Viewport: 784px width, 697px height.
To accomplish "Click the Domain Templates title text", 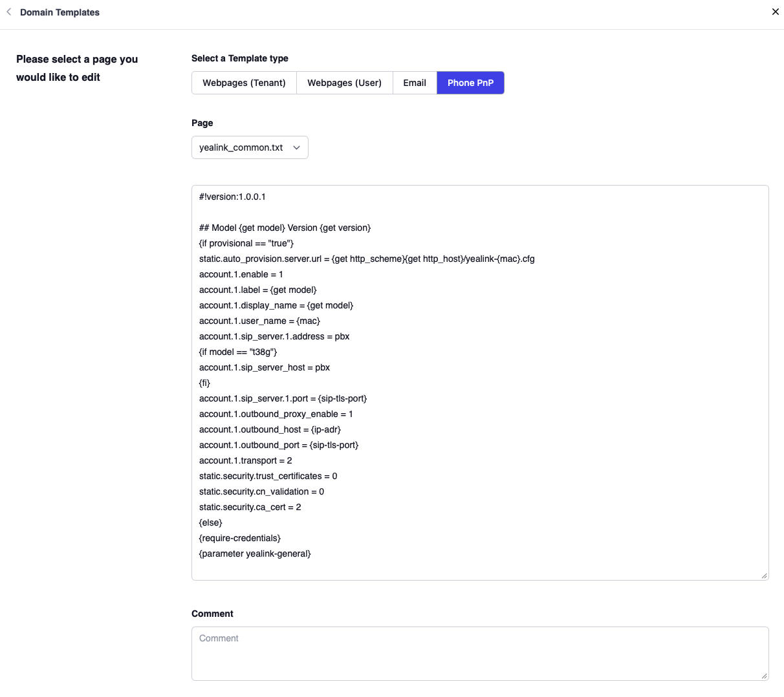I will pos(60,12).
